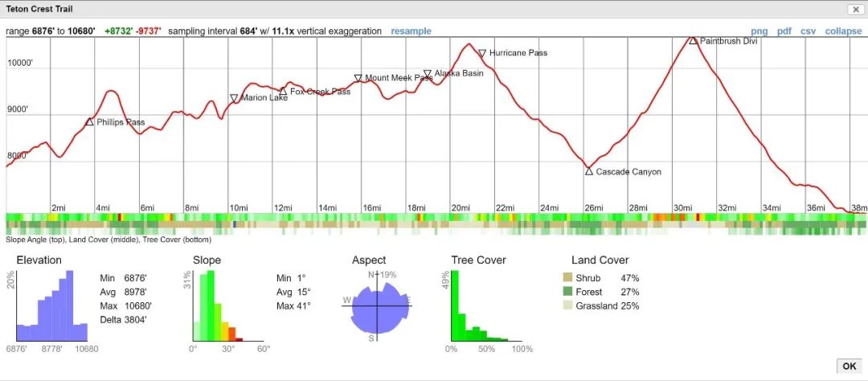Viewport: 868px width, 381px height.
Task: Click the Shrub 47% percentage
Action: [x=630, y=278]
